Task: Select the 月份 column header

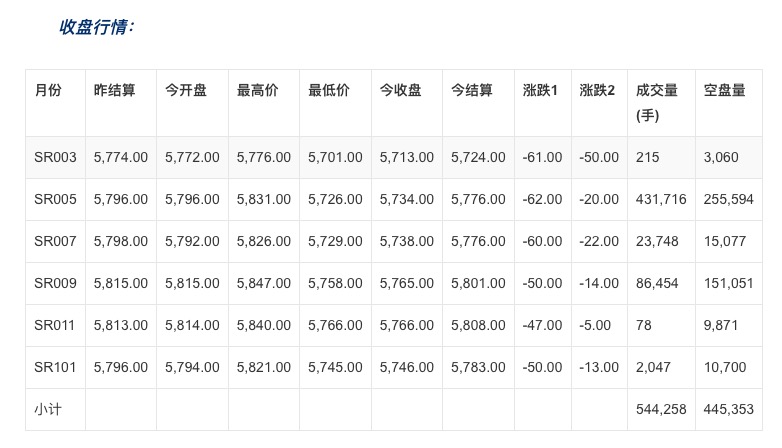Action: coord(47,91)
